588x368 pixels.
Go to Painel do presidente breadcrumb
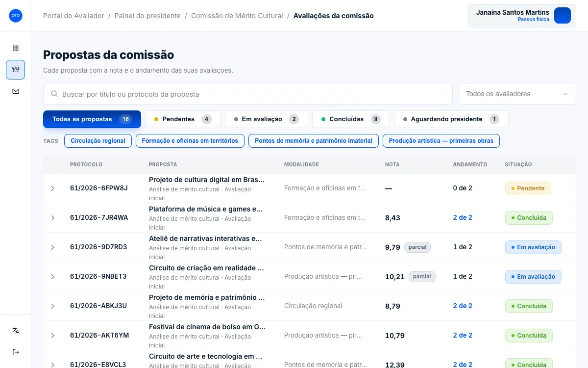coord(147,16)
